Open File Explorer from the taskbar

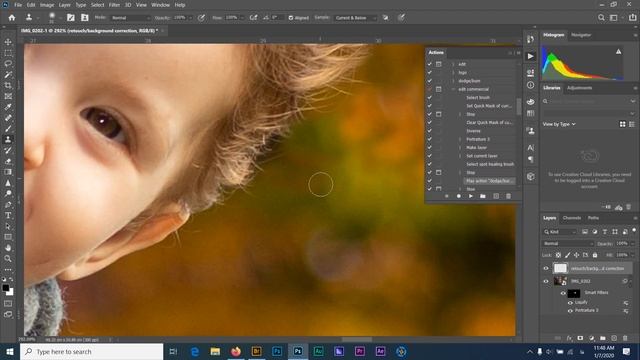215,351
